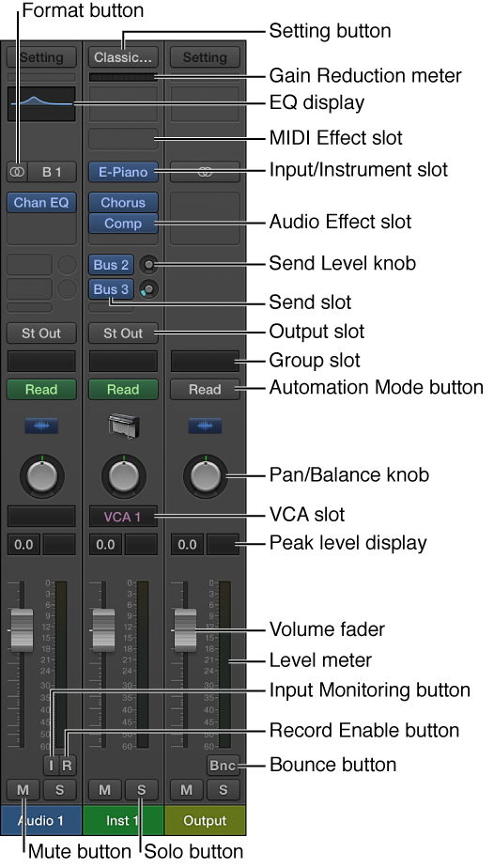The width and height of the screenshot is (494, 868).
Task: Click the Bus 2 send level knob
Action: (x=148, y=265)
